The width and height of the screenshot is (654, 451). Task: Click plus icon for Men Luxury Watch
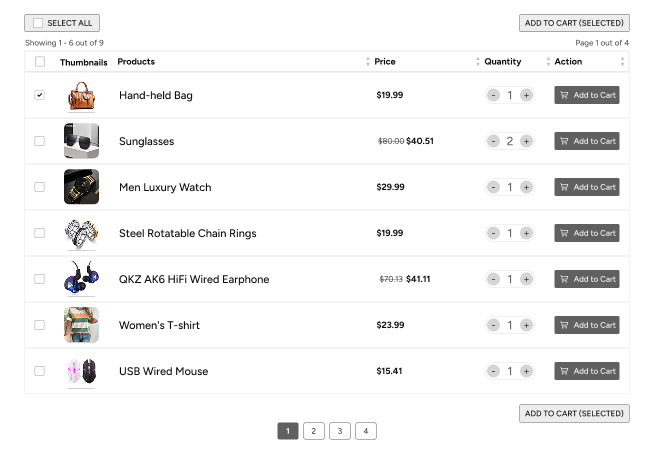(526, 187)
